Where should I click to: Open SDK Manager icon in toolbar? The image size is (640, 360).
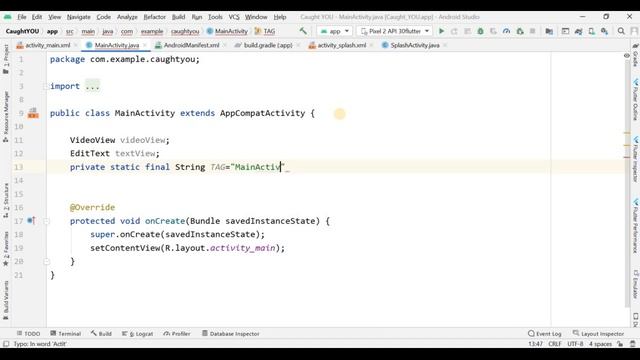[x=604, y=31]
